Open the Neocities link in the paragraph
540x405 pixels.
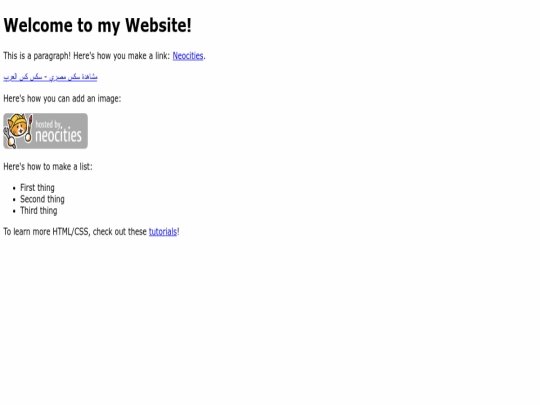coord(188,56)
